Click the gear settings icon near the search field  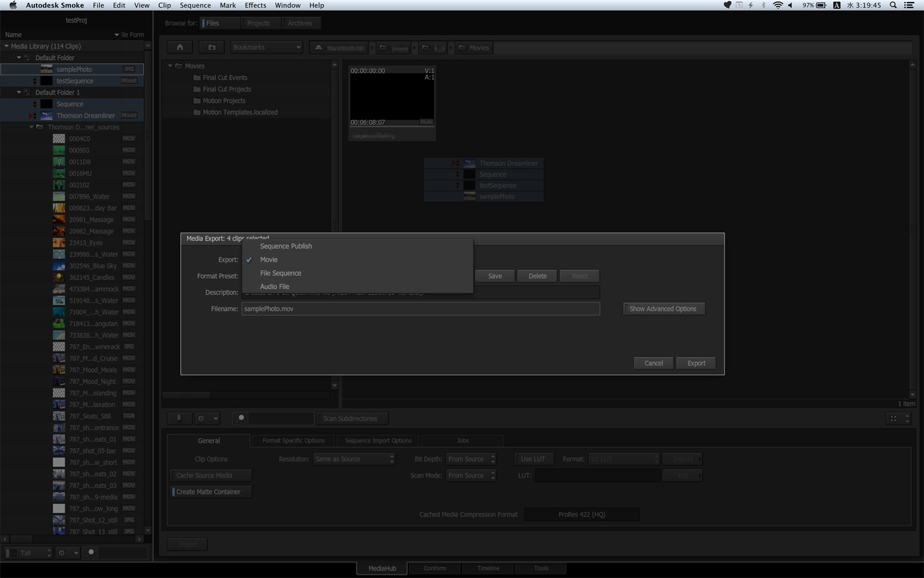201,417
